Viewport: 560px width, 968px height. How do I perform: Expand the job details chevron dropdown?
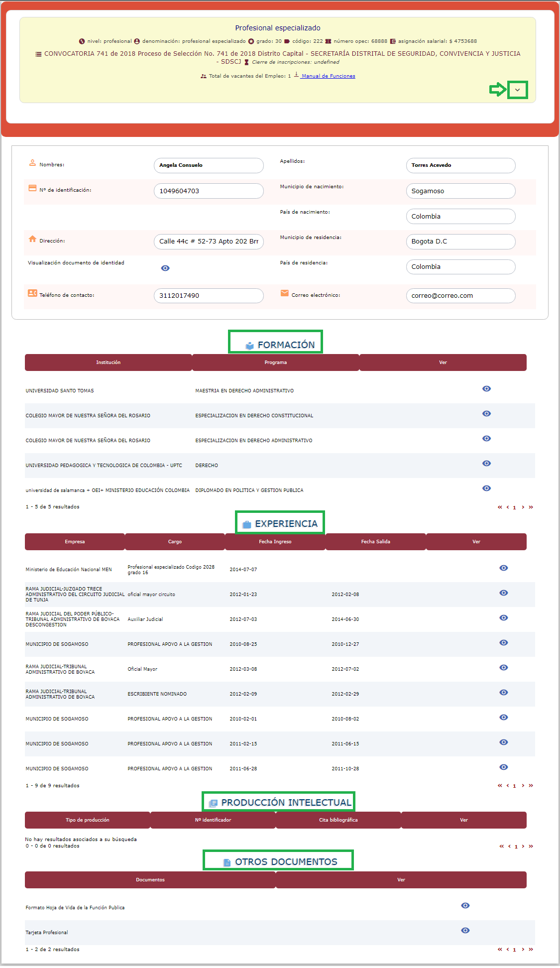coord(517,90)
